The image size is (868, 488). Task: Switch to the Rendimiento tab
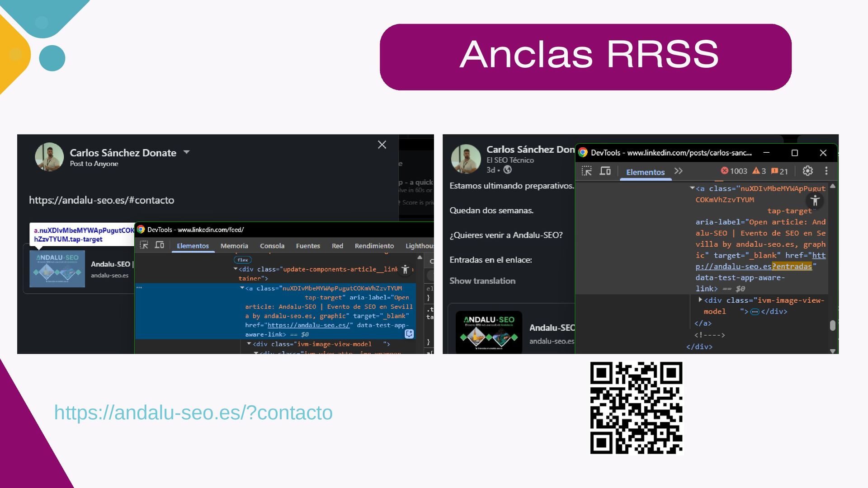(374, 246)
